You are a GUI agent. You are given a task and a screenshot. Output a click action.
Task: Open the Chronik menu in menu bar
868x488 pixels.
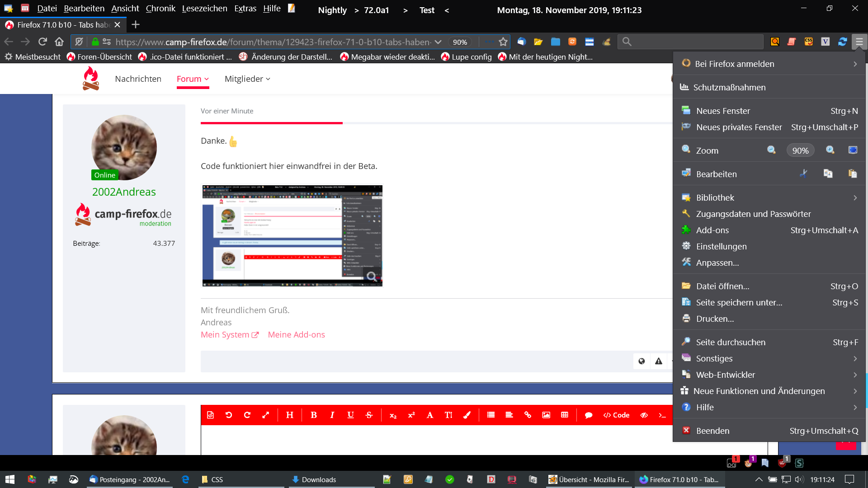[160, 8]
